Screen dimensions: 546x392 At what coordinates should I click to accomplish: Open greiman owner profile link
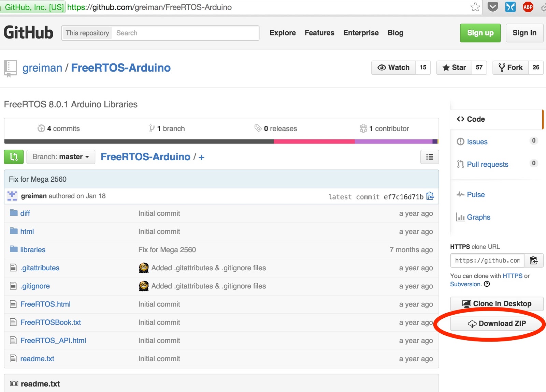click(42, 68)
